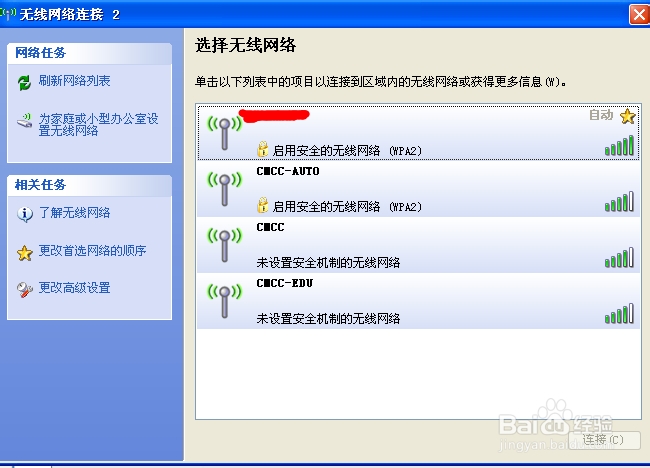Click 未设置安全机制的无线网络 under plain CMCC
Viewport: 650px width, 468px height.
tap(328, 262)
